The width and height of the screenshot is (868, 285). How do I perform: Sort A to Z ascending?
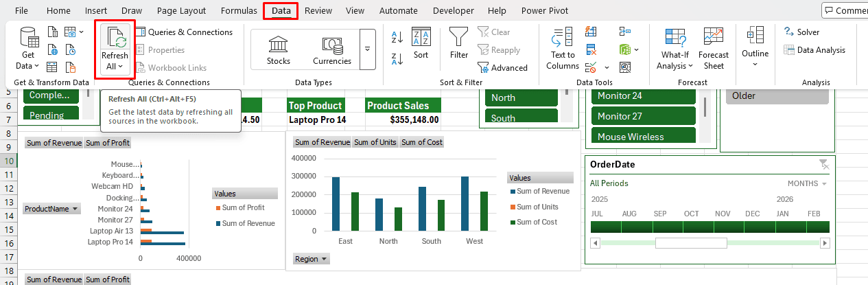pyautogui.click(x=397, y=36)
